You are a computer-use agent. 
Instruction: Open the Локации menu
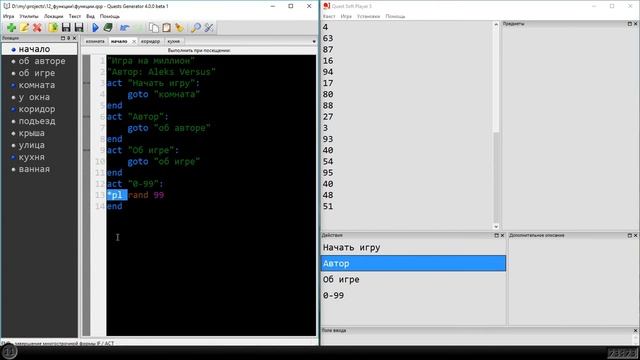pyautogui.click(x=53, y=16)
